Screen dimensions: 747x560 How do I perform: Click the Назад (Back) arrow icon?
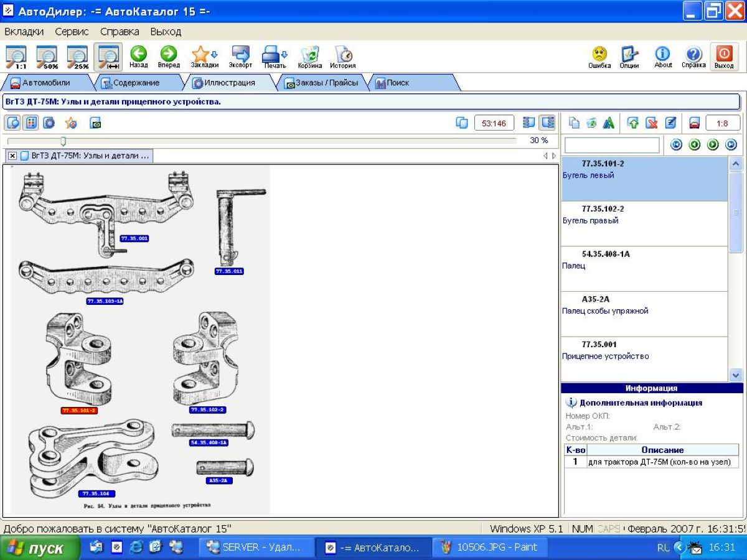pos(138,54)
